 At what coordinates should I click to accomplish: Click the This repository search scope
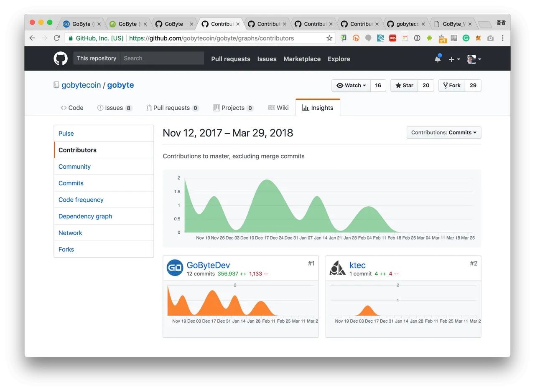tap(97, 58)
